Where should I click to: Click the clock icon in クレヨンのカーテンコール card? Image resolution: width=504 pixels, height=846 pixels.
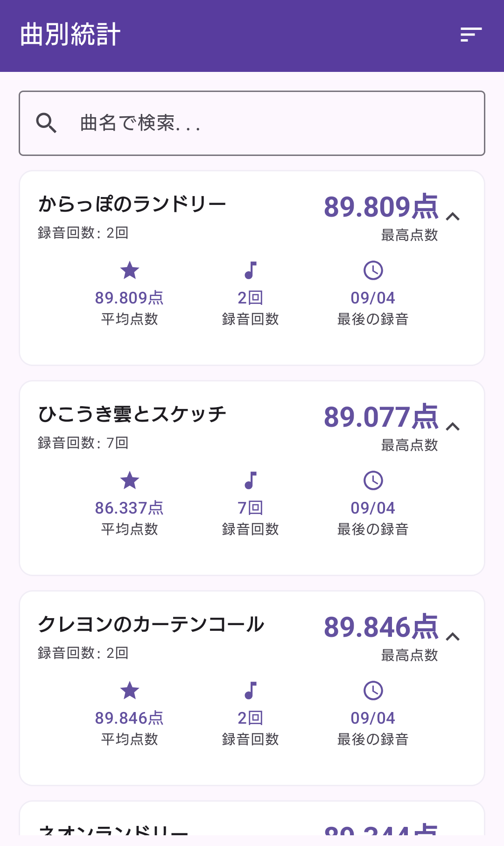[x=373, y=691]
